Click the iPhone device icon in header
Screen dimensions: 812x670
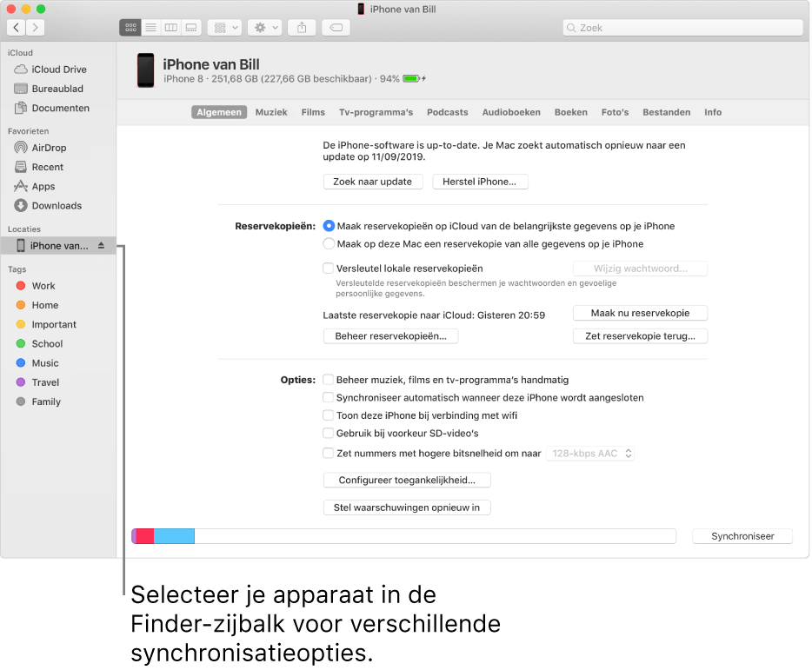click(x=145, y=70)
